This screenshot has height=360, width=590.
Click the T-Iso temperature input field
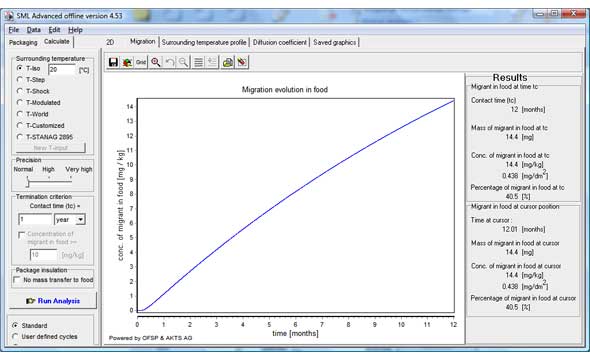pos(62,69)
